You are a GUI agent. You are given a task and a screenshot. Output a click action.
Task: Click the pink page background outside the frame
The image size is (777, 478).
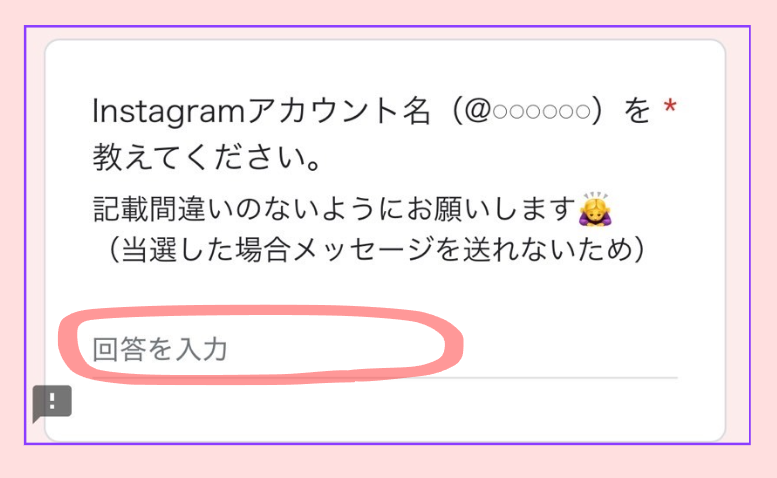click(x=388, y=12)
